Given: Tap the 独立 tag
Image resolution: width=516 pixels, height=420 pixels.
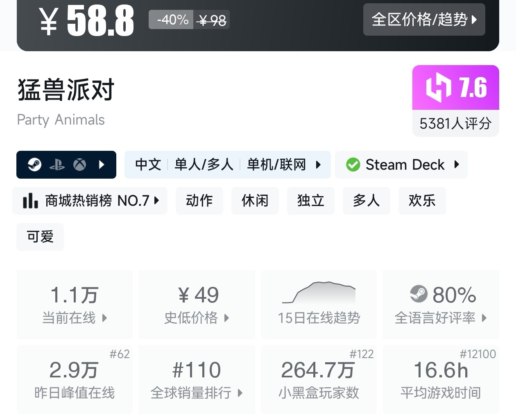Looking at the screenshot, I should (x=310, y=201).
